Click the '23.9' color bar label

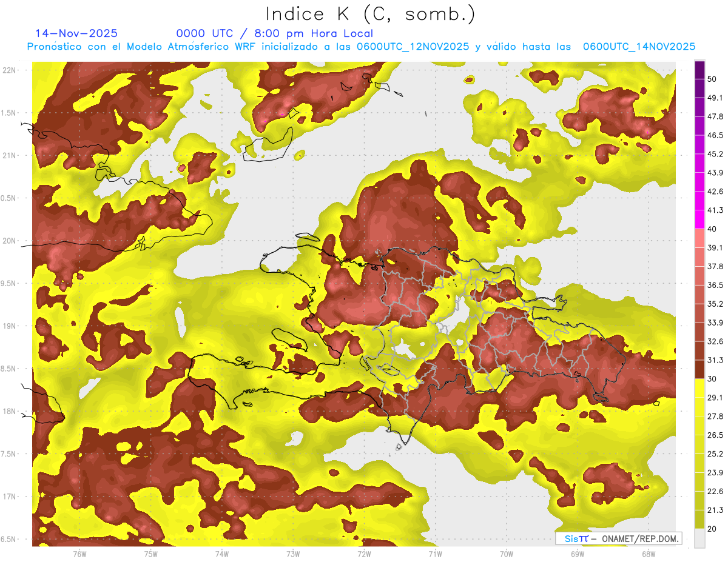(715, 473)
